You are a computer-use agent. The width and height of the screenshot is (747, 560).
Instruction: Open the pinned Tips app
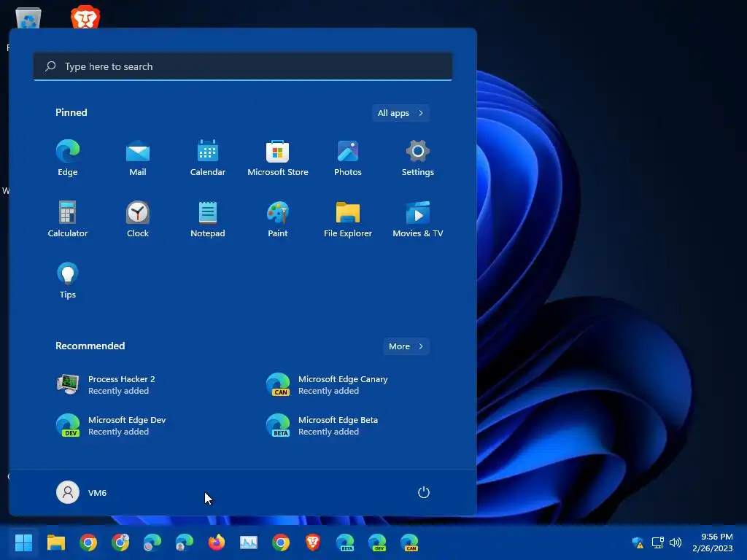68,281
